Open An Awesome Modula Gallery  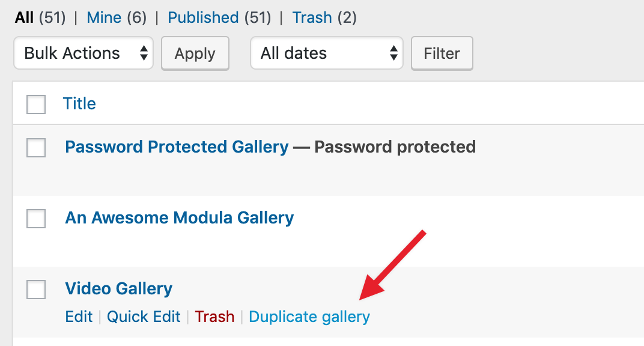tap(179, 217)
